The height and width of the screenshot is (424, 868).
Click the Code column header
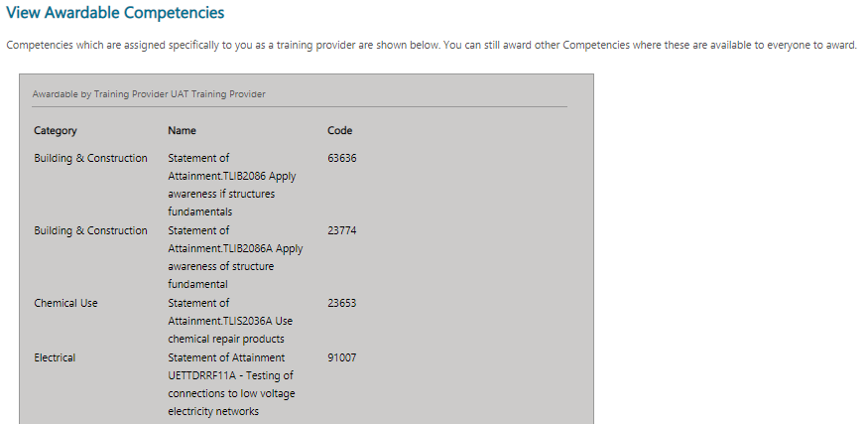pyautogui.click(x=340, y=130)
